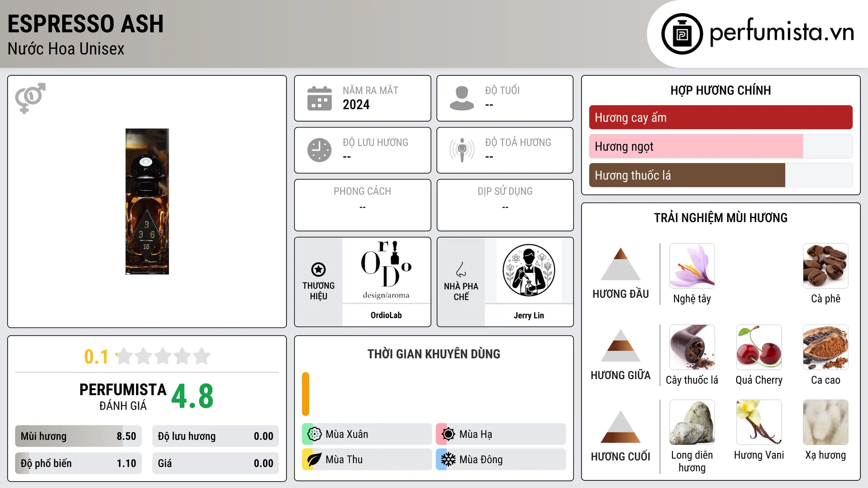868x488 pixels.
Task: Click the unisex gender symbol icon
Action: pyautogui.click(x=30, y=98)
